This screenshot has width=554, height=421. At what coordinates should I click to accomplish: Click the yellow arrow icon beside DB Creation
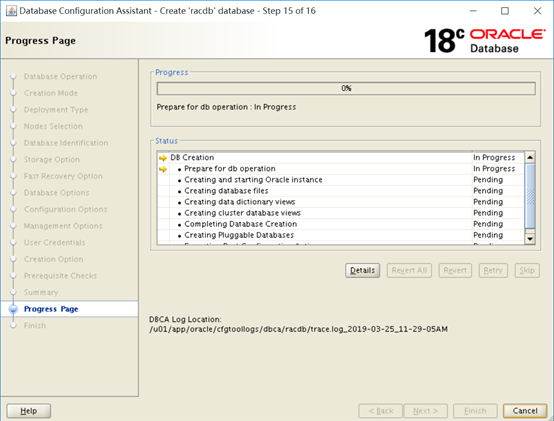click(163, 158)
